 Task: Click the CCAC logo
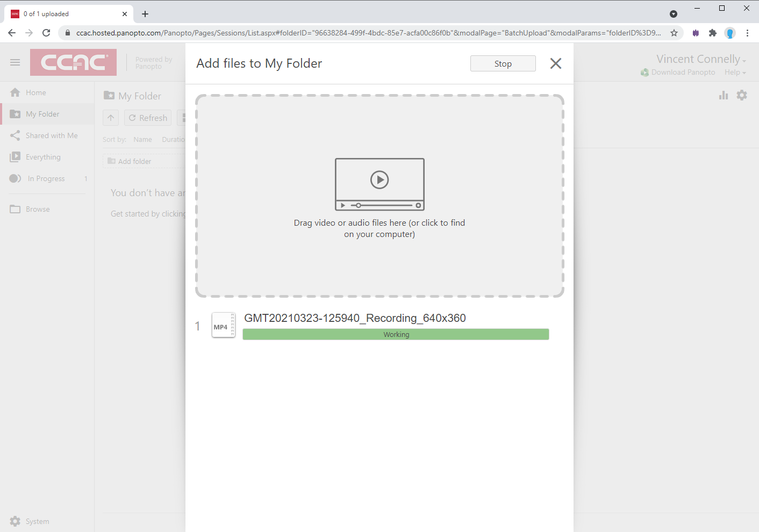(x=73, y=62)
